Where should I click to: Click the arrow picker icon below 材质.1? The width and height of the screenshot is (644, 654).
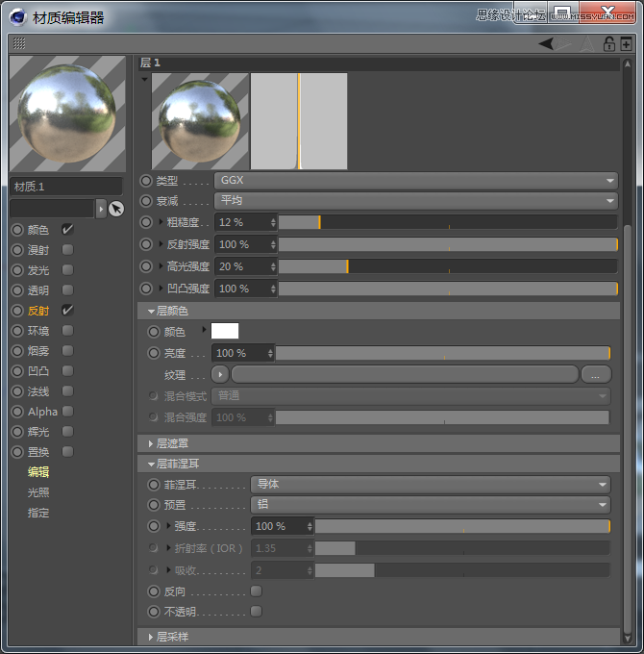[116, 209]
